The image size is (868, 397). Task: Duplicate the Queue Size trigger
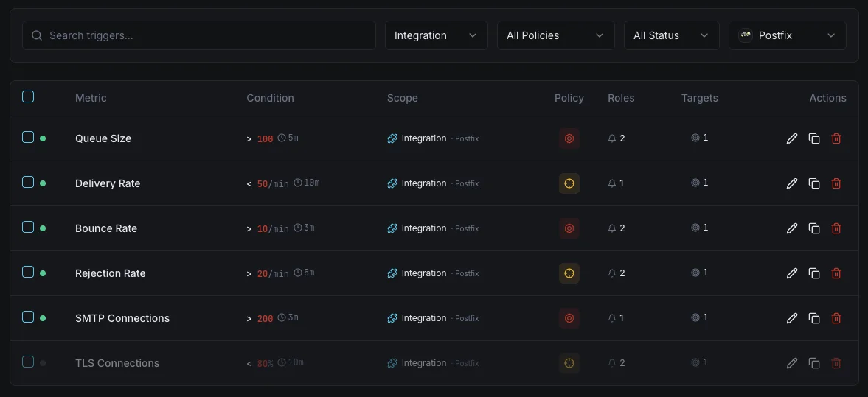[814, 138]
